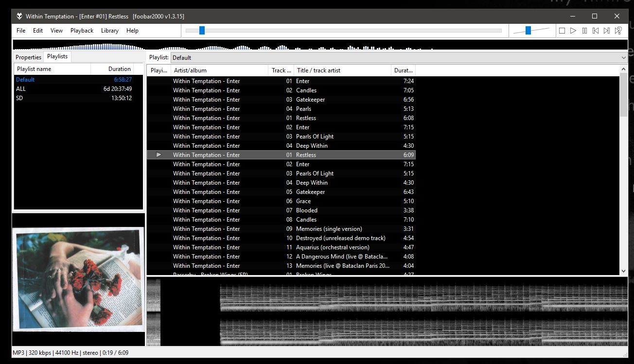This screenshot has width=634, height=364.
Task: Click the foobar2000 alien icon in the title bar
Action: pos(19,16)
